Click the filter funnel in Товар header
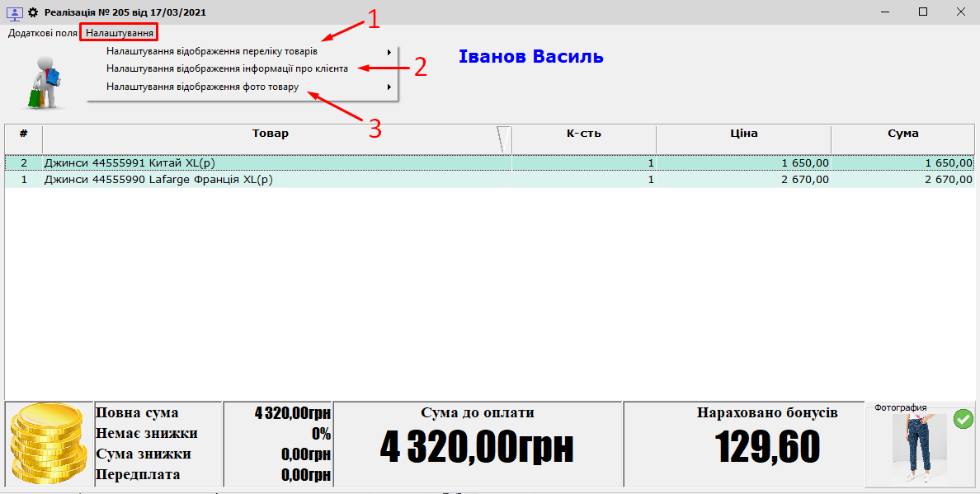This screenshot has height=494, width=980. click(503, 139)
